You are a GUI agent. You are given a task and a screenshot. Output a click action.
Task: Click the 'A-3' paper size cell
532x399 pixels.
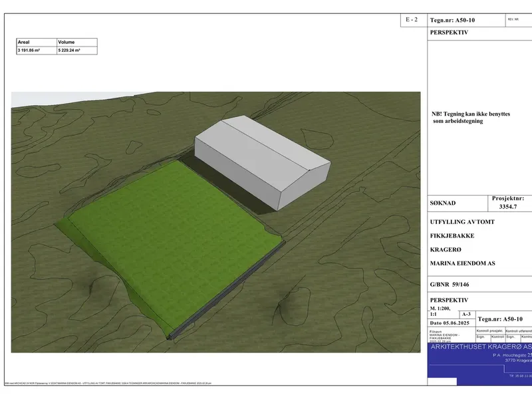pos(467,315)
